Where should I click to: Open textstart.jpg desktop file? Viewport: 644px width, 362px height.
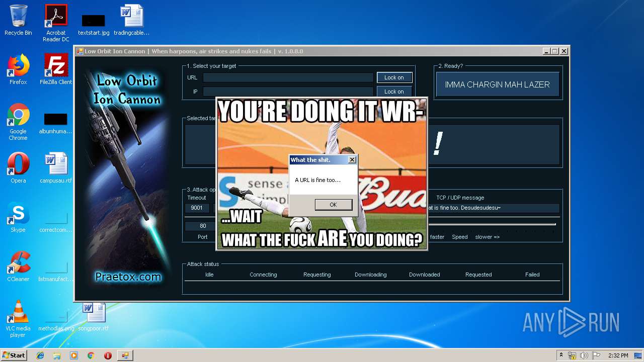tap(94, 24)
